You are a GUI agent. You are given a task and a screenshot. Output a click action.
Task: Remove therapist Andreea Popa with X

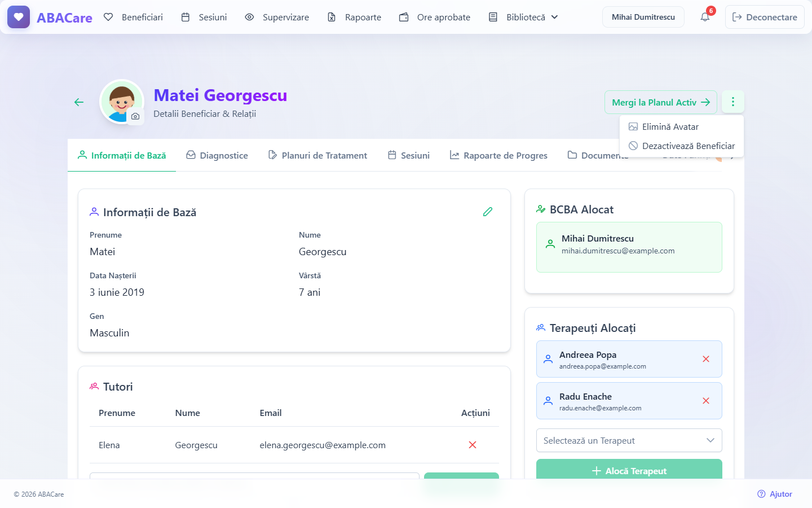coord(706,359)
